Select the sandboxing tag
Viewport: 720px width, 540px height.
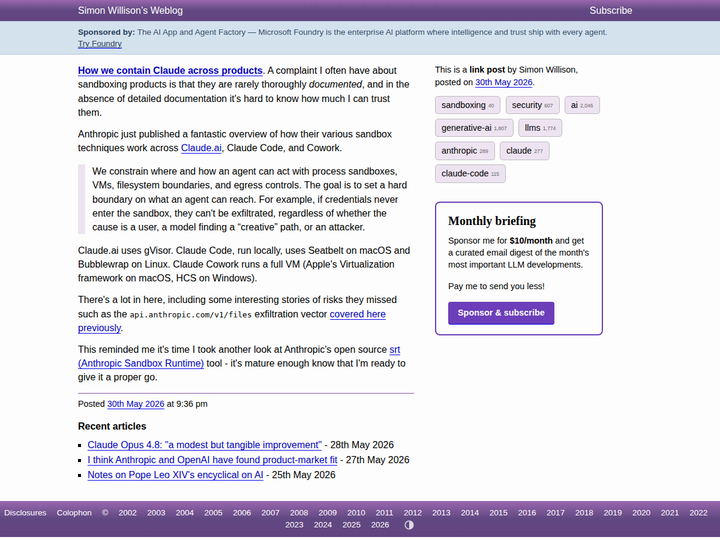(467, 105)
